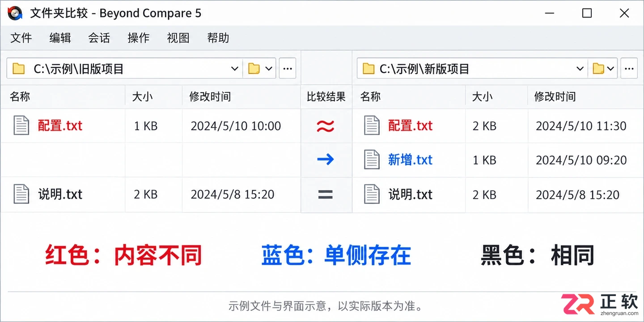Click the right pane ellipsis more button

click(x=629, y=68)
